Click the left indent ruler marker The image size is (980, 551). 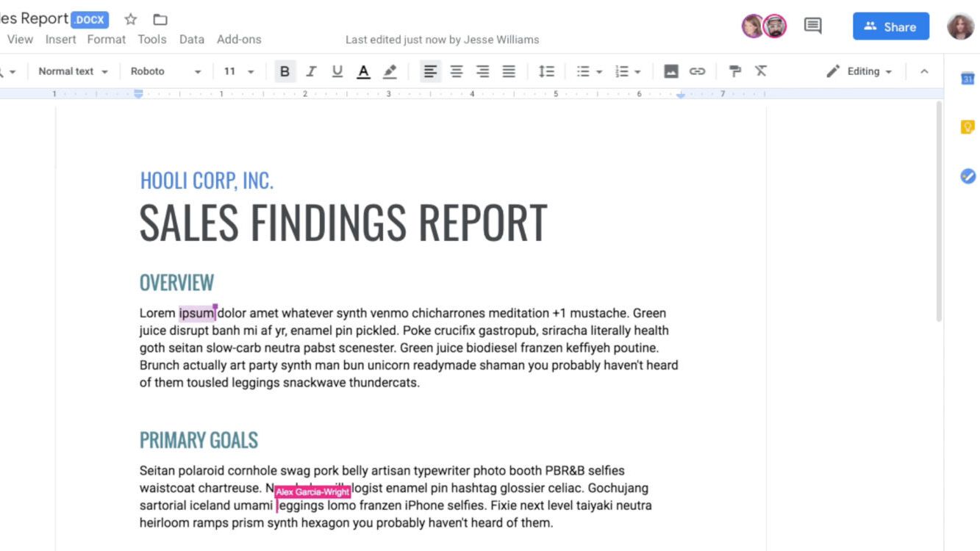pos(138,94)
